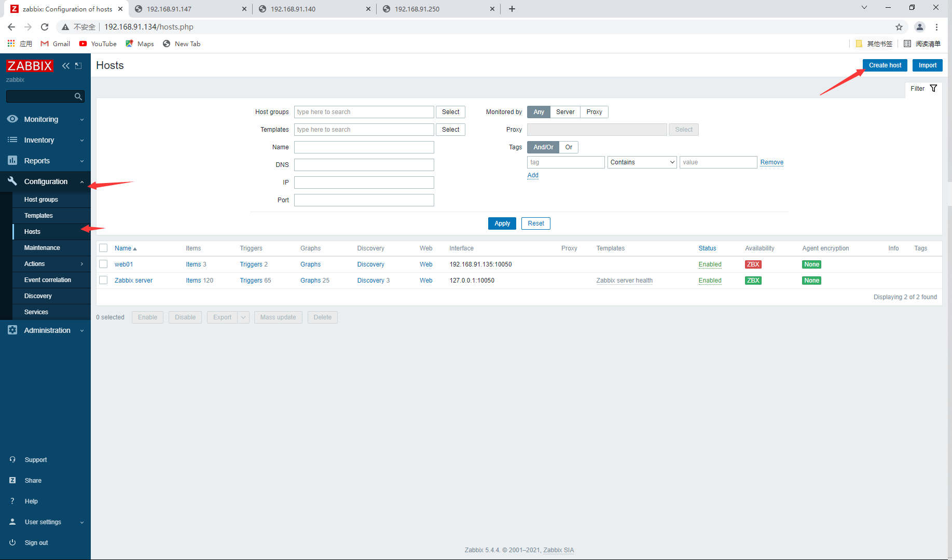Tick the Zabbix server row checkbox
Screen dimensions: 952x560
point(103,280)
